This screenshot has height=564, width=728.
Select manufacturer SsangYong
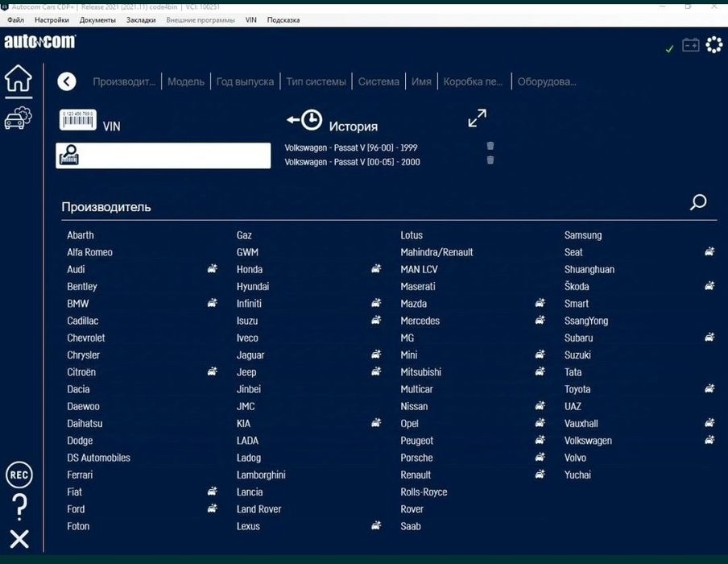[x=586, y=321]
